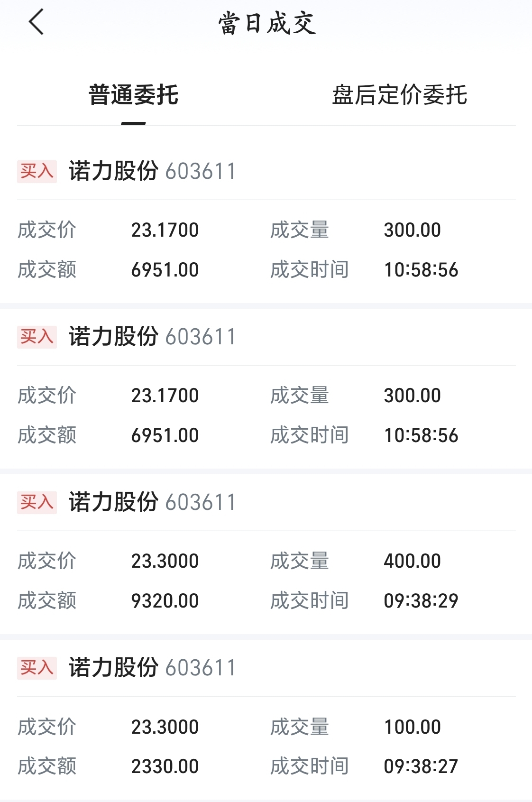Select the 成交时间 value 09:38:27

(x=421, y=766)
